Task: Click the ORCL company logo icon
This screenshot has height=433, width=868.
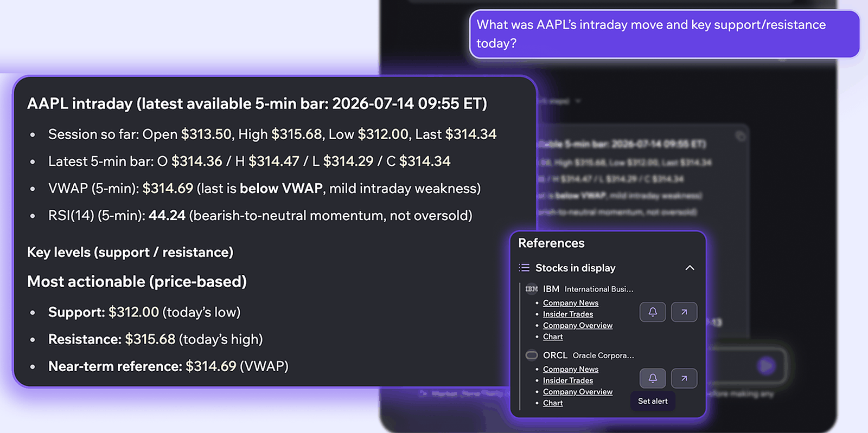Action: (x=532, y=355)
